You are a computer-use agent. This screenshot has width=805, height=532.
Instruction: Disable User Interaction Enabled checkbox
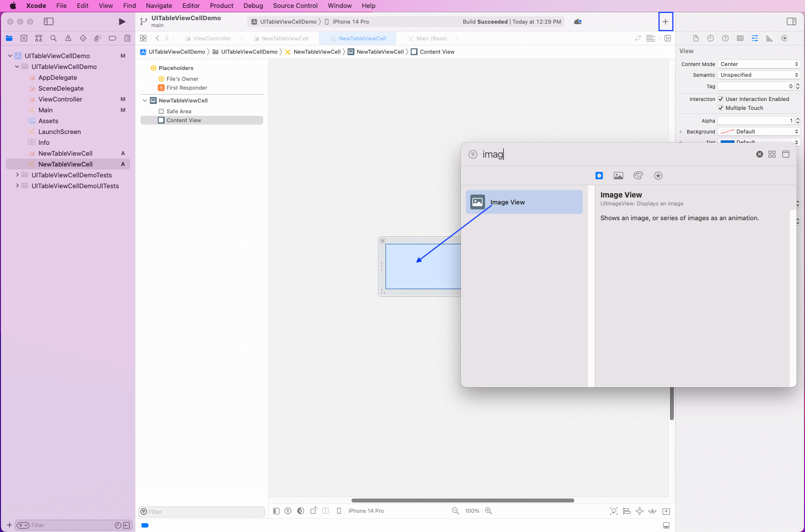pyautogui.click(x=721, y=99)
